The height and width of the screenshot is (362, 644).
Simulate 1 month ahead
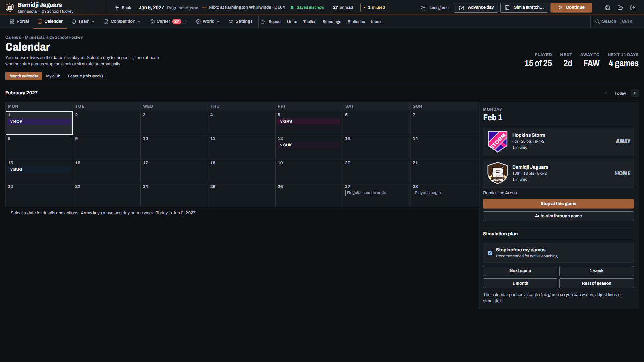tap(520, 283)
